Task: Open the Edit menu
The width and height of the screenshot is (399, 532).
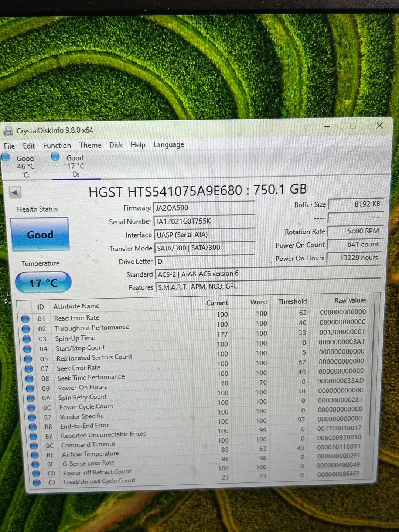Action: tap(29, 146)
